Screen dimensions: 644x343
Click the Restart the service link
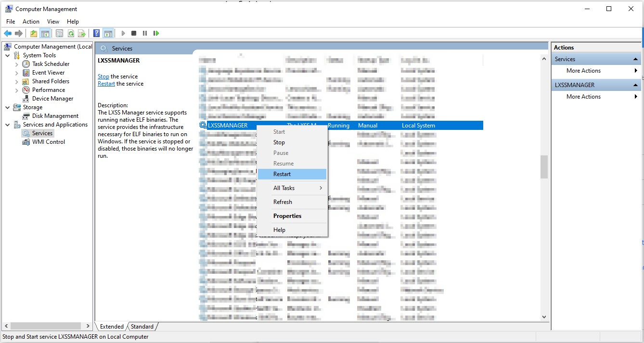pyautogui.click(x=106, y=84)
